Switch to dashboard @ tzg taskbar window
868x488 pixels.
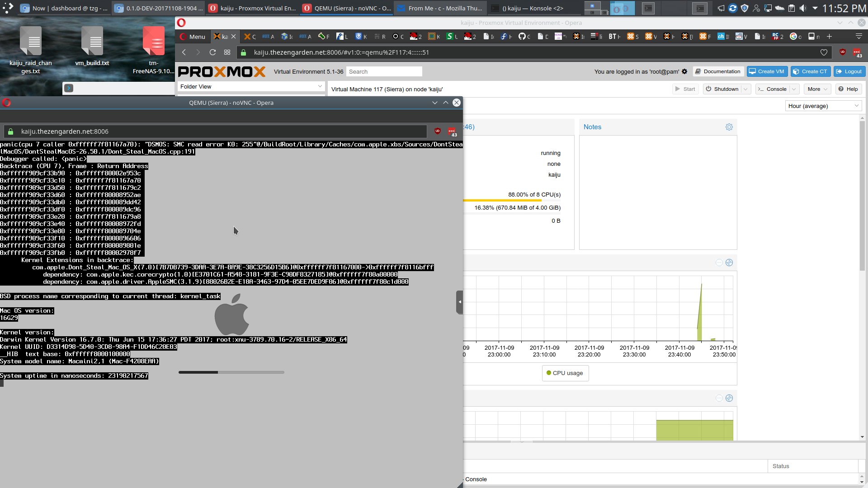[64, 8]
